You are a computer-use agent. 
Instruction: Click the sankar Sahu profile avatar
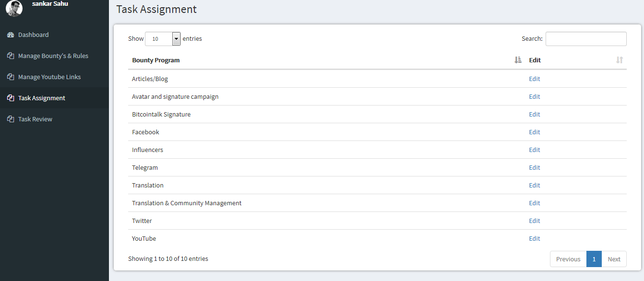[x=14, y=8]
